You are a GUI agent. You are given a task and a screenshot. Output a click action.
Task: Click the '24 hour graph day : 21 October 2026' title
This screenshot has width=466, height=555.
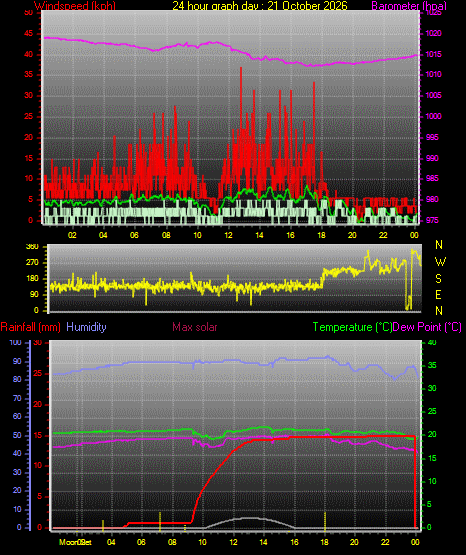[260, 5]
